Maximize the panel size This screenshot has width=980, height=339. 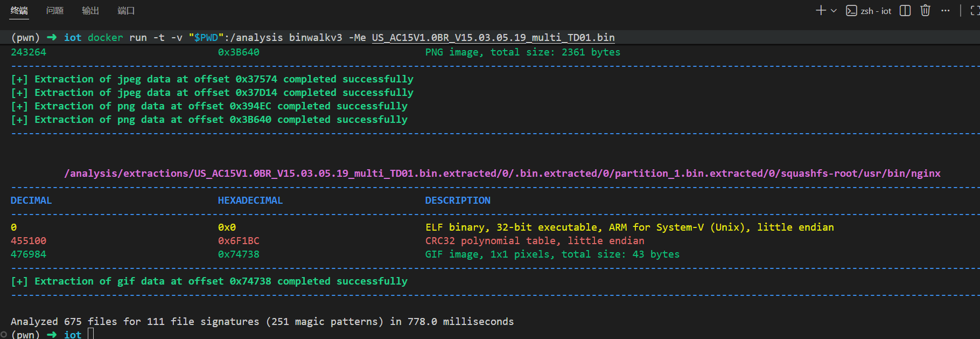[x=975, y=10]
